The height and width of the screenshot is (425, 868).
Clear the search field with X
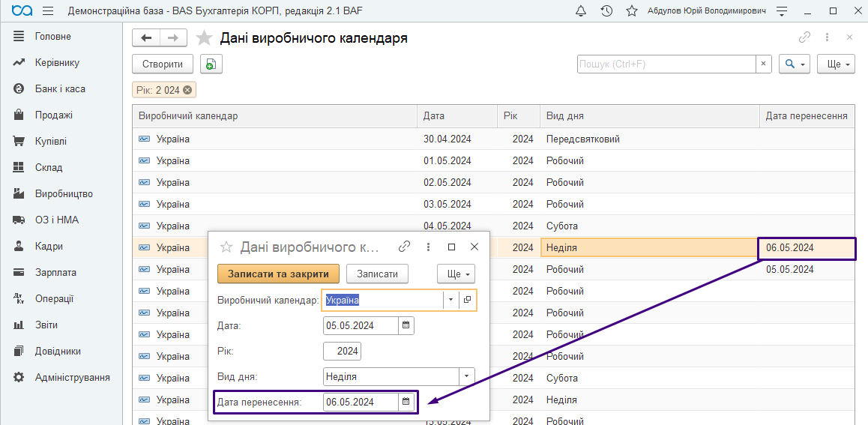pyautogui.click(x=764, y=64)
